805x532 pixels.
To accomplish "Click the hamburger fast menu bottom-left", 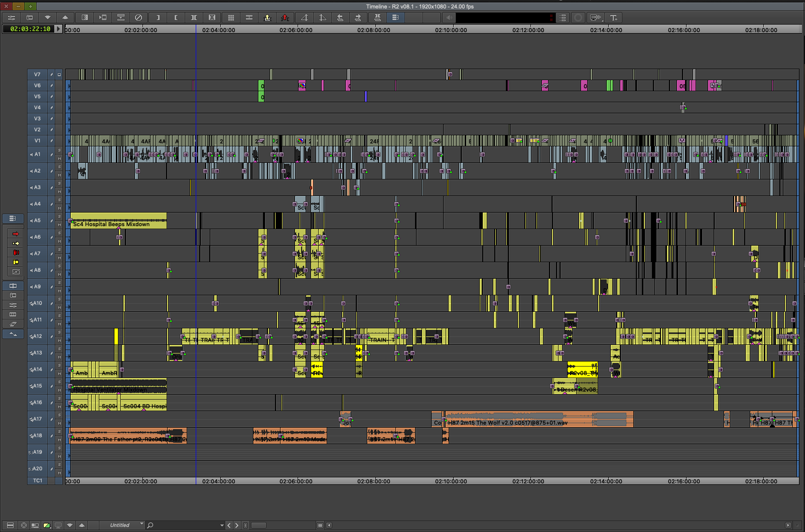I will pos(10,525).
